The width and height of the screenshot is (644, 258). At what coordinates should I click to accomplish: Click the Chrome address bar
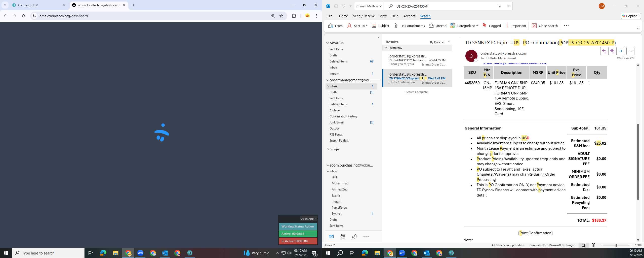153,16
